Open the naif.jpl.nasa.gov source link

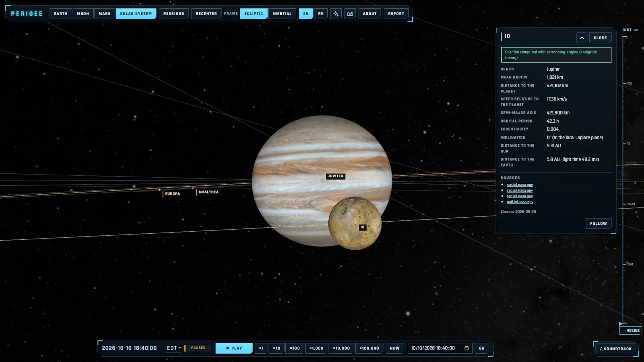(520, 202)
